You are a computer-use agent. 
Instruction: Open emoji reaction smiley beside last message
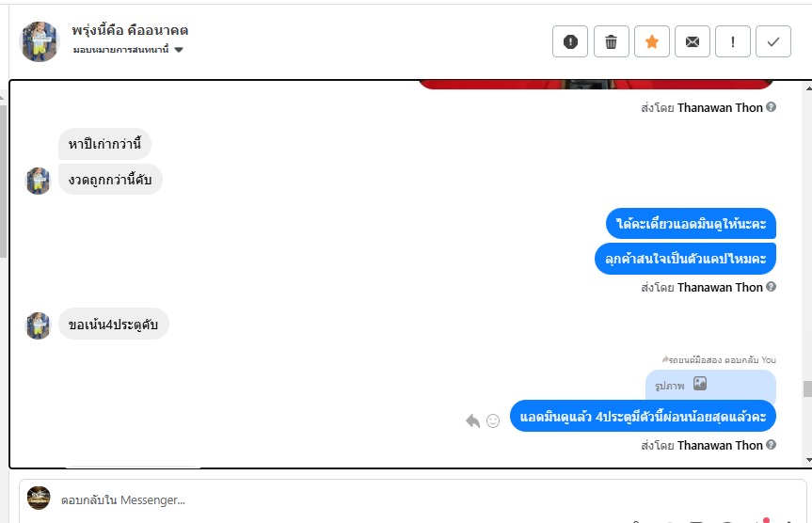493,421
